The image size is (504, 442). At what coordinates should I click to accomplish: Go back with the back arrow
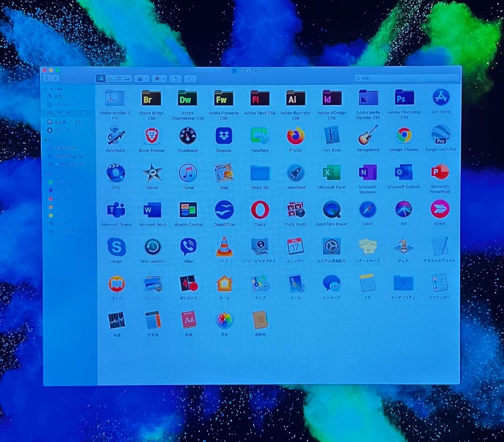(47, 78)
